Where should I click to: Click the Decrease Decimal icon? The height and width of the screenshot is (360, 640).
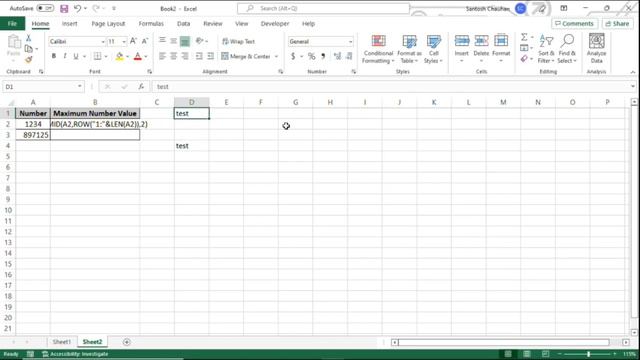pos(349,56)
